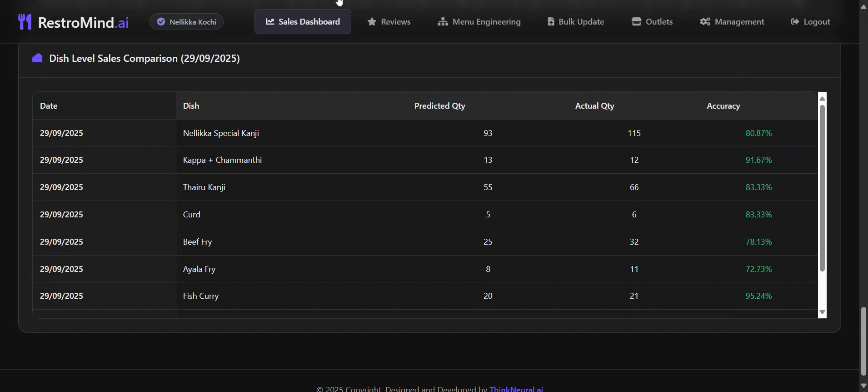This screenshot has height=392, width=868.
Task: Click predicted quantity 55
Action: pyautogui.click(x=488, y=187)
